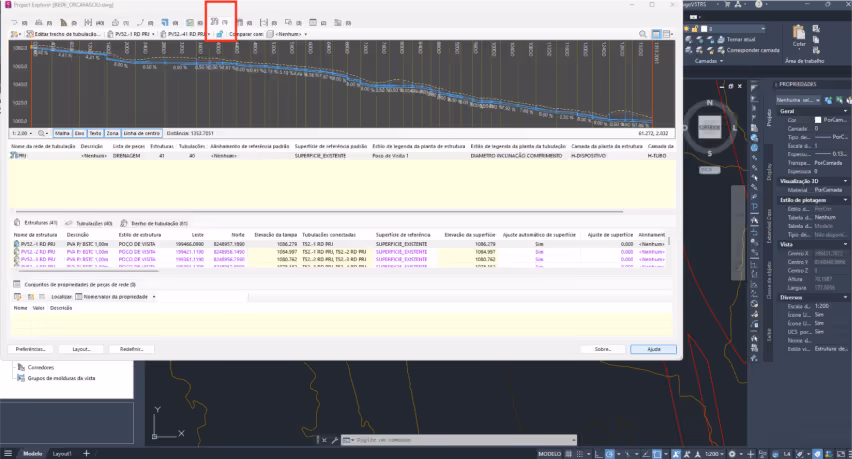Viewport: 852px width, 459px height.
Task: Open the zoom options magnifier dropdown below profile
Action: (x=43, y=133)
